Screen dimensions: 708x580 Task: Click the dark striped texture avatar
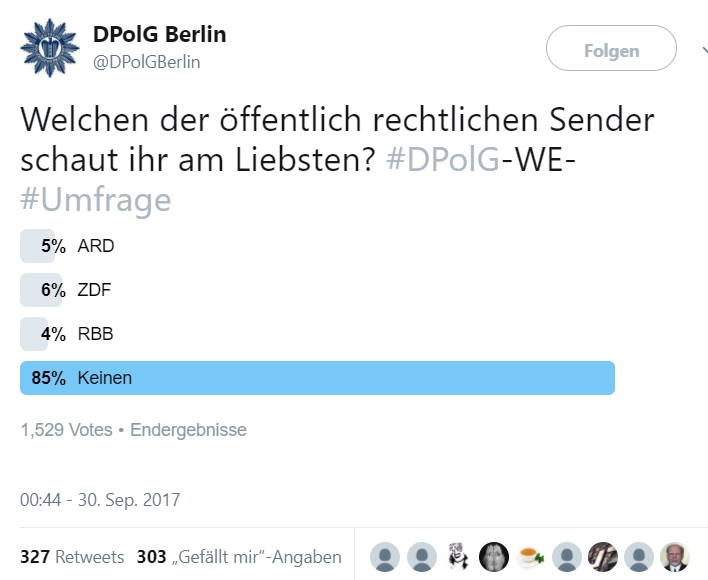[x=603, y=556]
